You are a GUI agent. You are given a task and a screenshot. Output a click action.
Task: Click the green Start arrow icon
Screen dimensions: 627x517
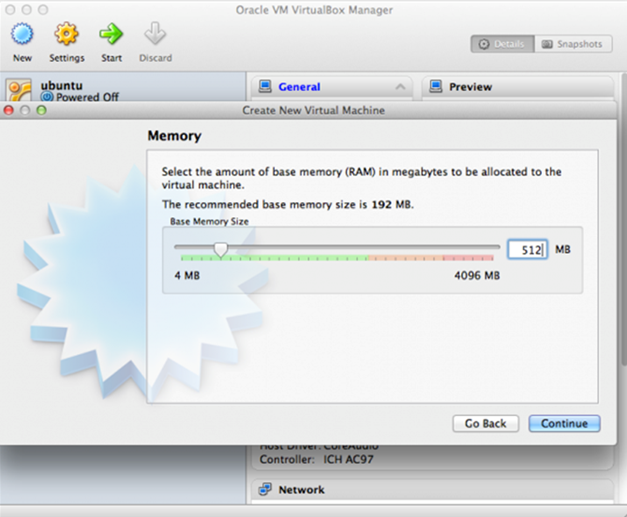111,34
